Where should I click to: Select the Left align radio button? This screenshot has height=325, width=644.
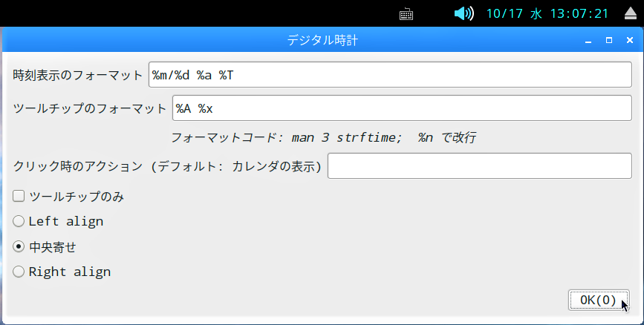(x=19, y=221)
